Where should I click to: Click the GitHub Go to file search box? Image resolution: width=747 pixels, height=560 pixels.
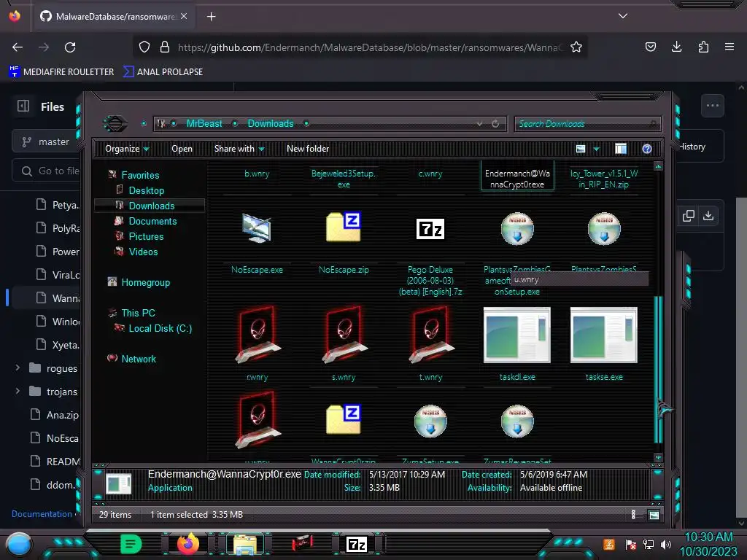(x=47, y=171)
